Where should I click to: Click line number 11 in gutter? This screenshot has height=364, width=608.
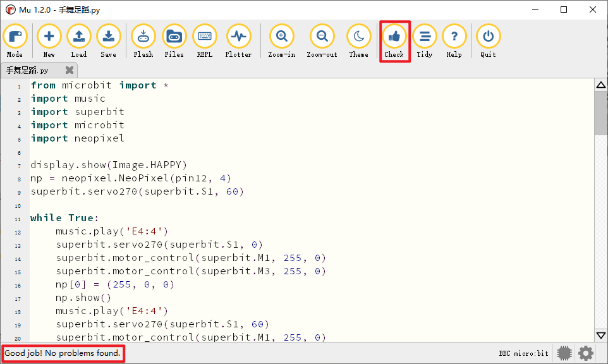pos(18,219)
